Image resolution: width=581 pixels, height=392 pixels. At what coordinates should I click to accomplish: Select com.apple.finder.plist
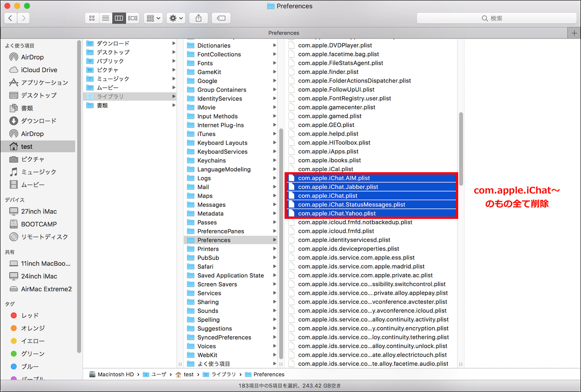pos(371,72)
